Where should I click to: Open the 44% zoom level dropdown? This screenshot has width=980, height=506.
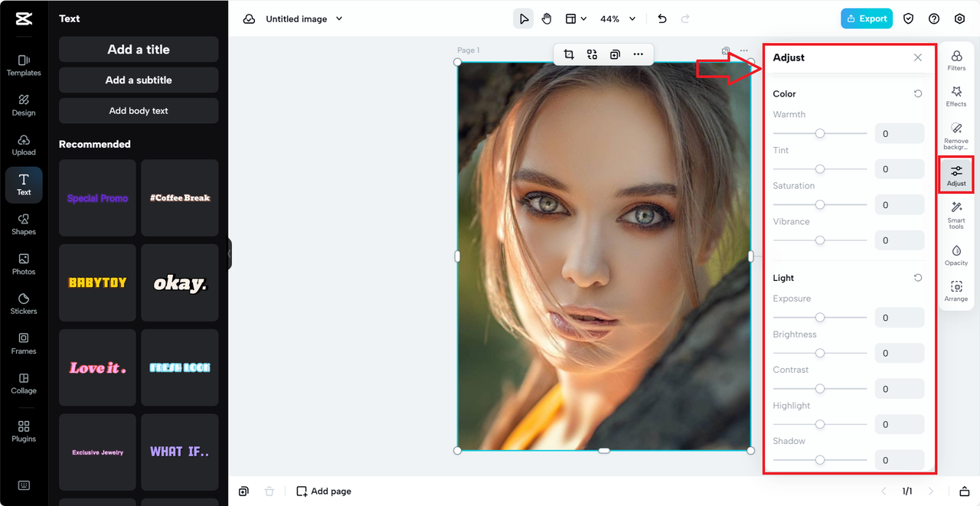pos(618,19)
